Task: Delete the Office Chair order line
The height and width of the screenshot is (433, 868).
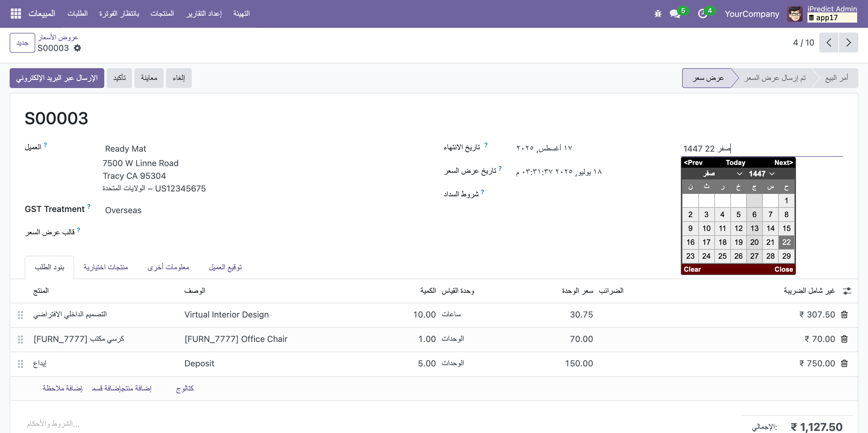Action: point(844,339)
